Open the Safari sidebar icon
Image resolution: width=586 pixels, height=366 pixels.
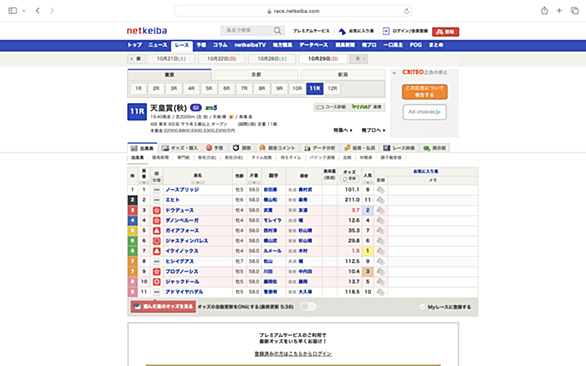[x=13, y=10]
